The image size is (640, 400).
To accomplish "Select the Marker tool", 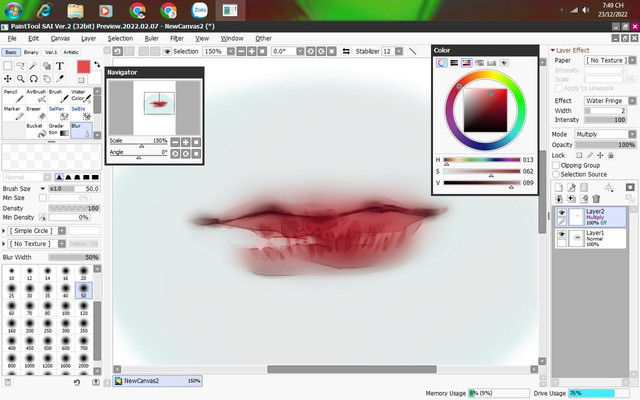I will (x=11, y=114).
